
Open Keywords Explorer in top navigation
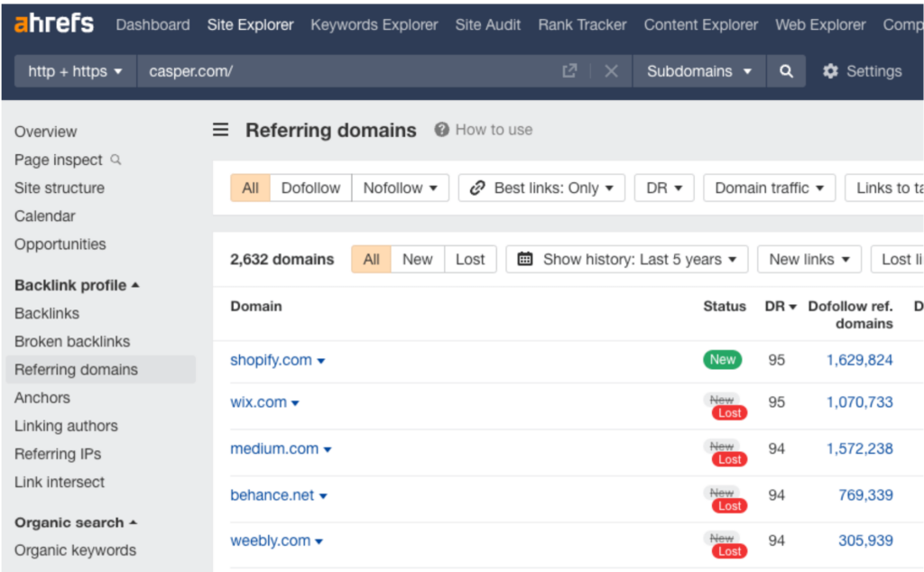374,24
